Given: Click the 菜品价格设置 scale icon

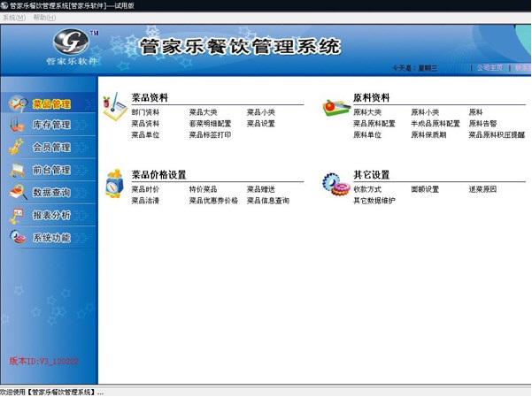Looking at the screenshot, I should tap(114, 183).
